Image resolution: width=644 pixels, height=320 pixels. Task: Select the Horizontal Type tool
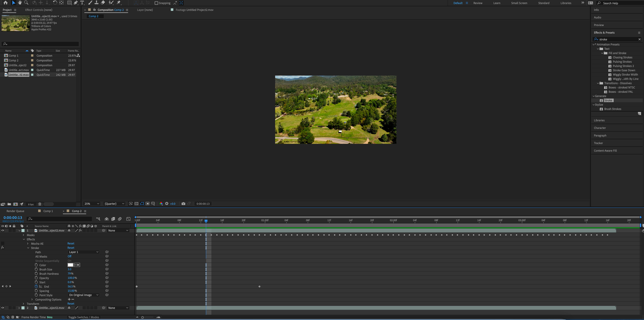(82, 3)
